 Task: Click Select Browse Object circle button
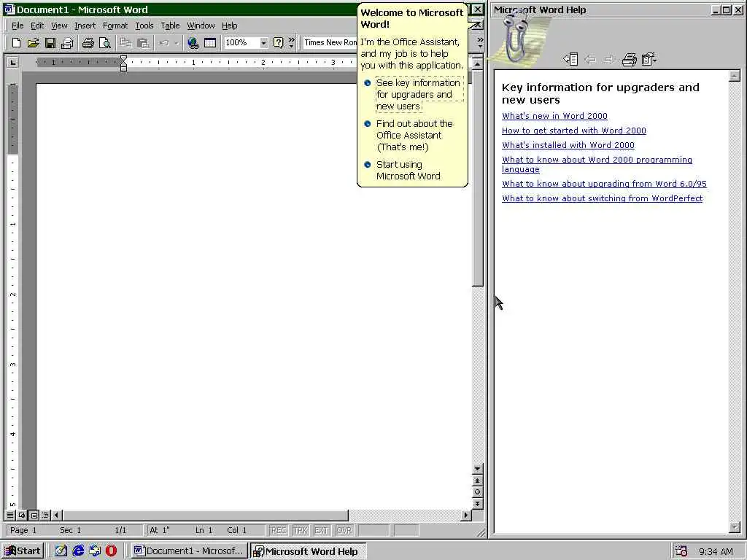coord(477,492)
